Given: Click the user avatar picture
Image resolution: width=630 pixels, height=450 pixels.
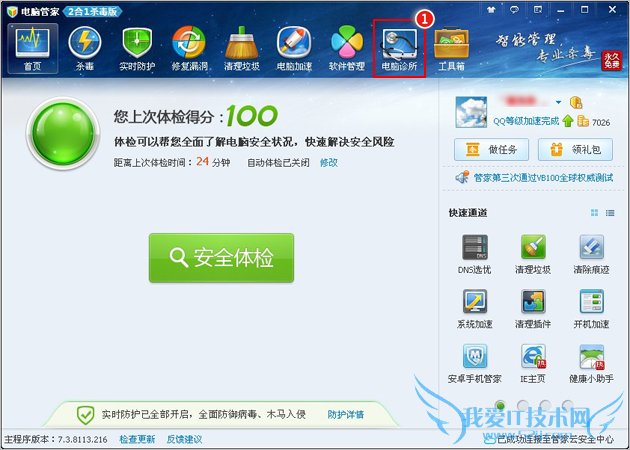Looking at the screenshot, I should (471, 112).
